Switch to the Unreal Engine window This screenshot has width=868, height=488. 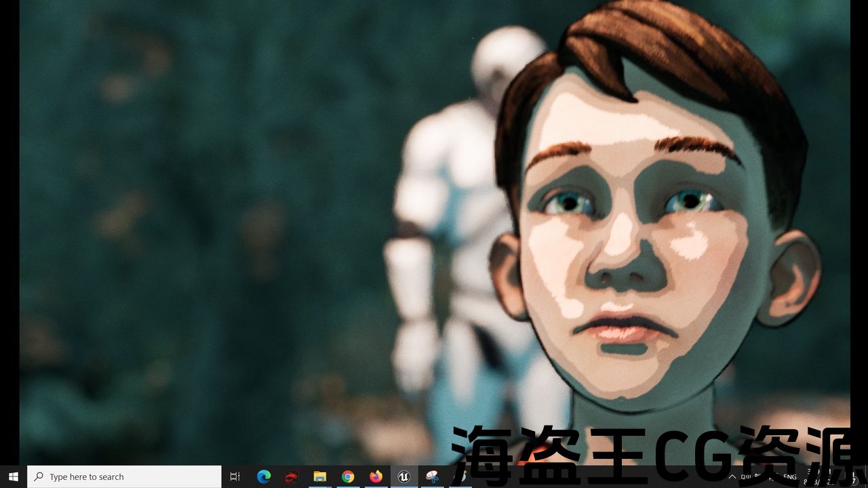pyautogui.click(x=404, y=476)
